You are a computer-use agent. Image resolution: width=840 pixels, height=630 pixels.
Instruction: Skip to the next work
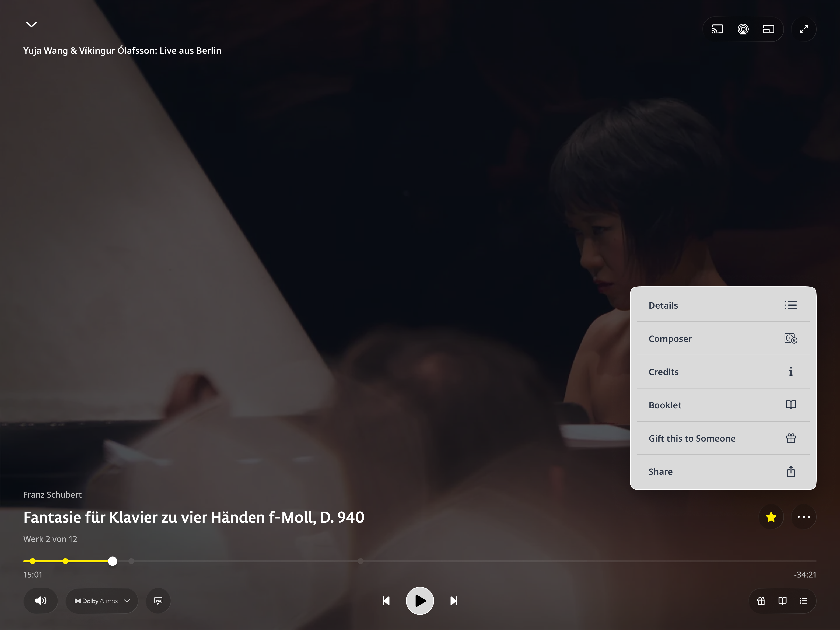click(x=453, y=601)
